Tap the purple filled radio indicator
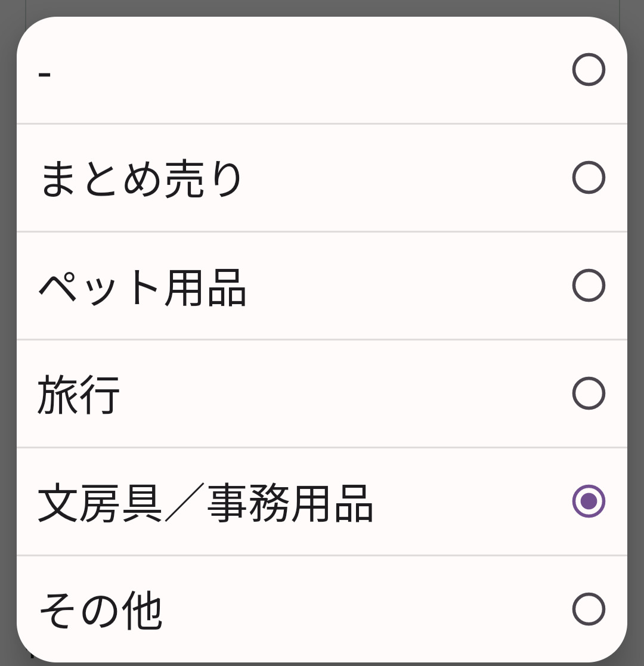 click(x=589, y=501)
